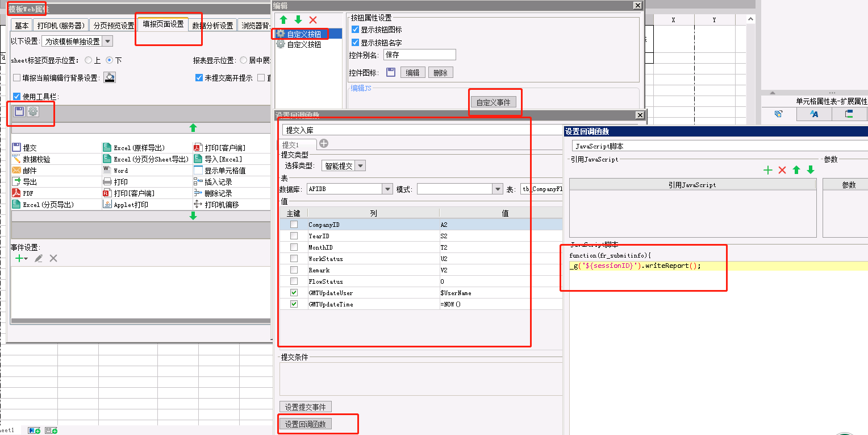Screen dimensions: 868x435
Task: Add the 打印机偏移 printer offset tool
Action: [216, 205]
